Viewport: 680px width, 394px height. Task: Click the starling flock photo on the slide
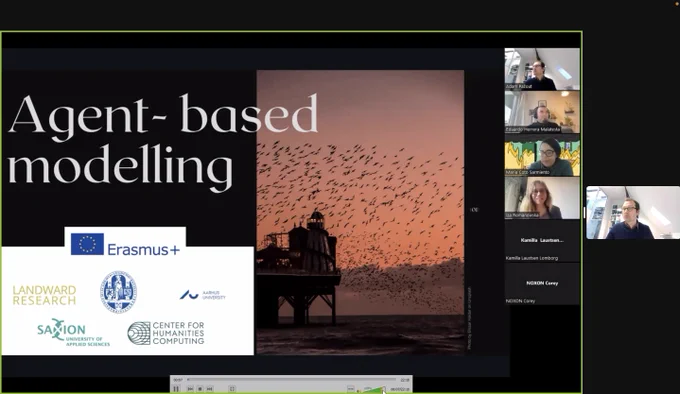[x=360, y=212]
